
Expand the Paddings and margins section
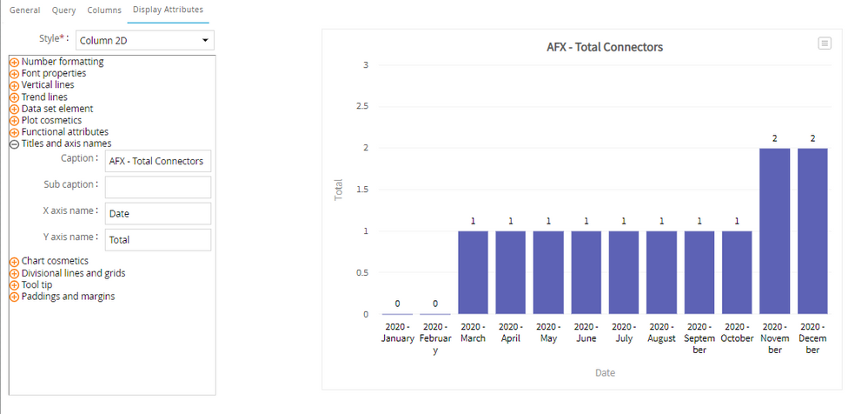tap(14, 297)
